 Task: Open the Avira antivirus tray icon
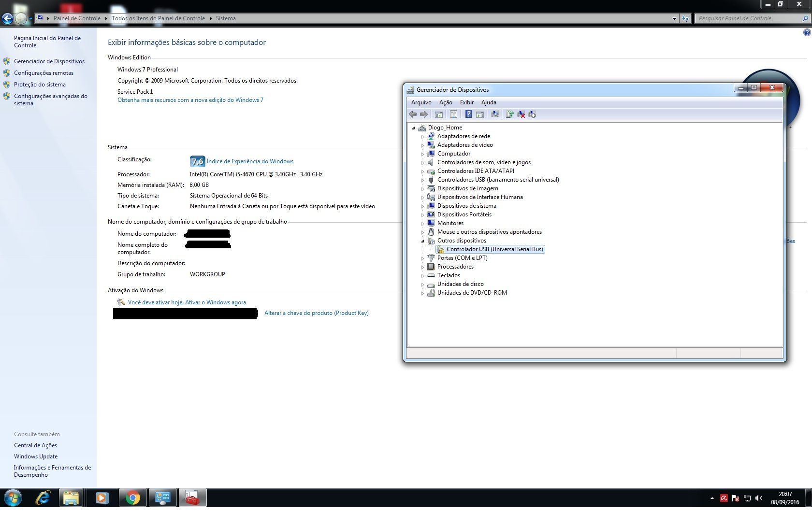[724, 498]
